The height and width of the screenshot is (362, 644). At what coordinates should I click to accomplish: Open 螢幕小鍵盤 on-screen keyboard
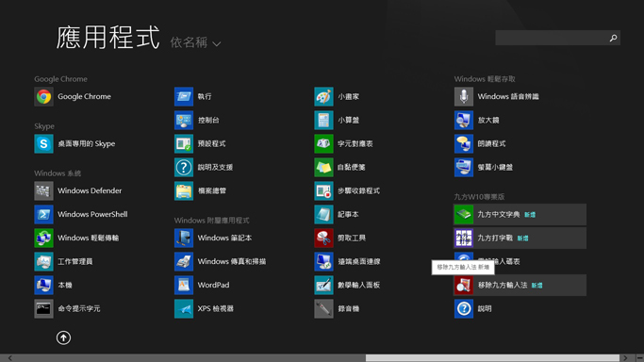click(484, 167)
